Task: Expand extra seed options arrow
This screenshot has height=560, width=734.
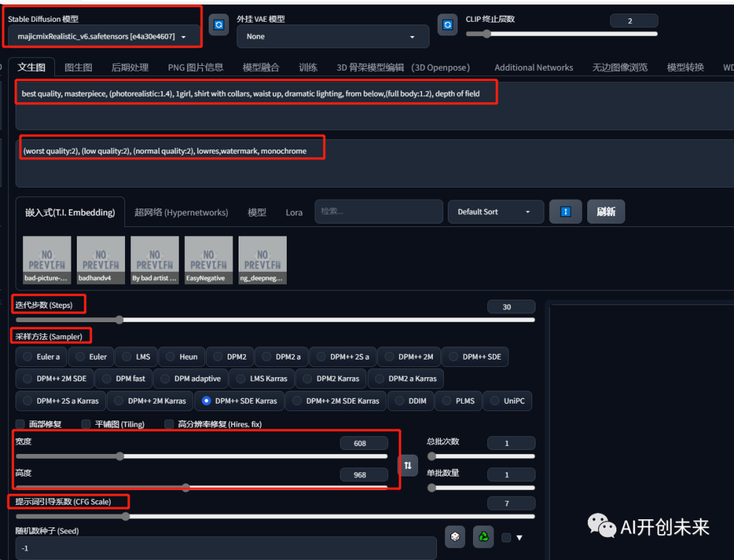Action: [519, 538]
